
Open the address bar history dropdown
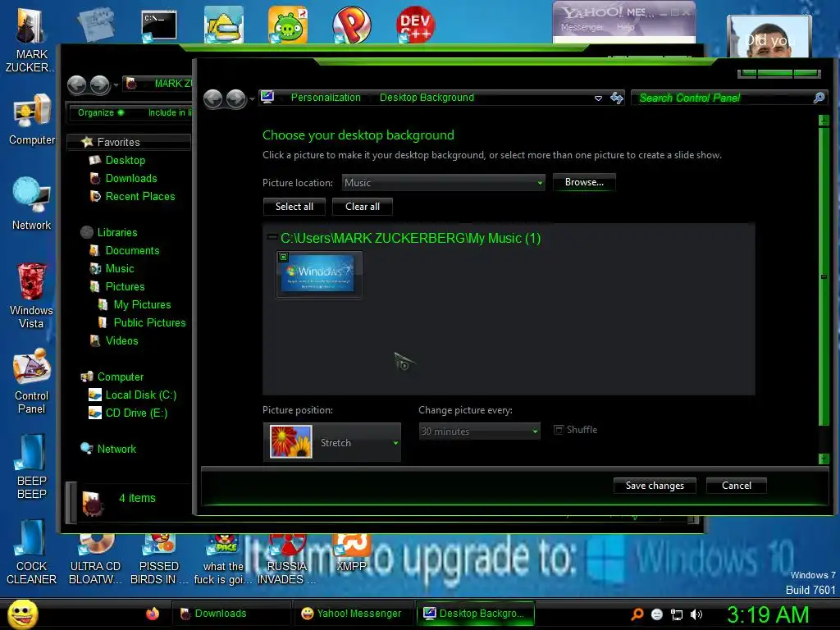tap(598, 98)
